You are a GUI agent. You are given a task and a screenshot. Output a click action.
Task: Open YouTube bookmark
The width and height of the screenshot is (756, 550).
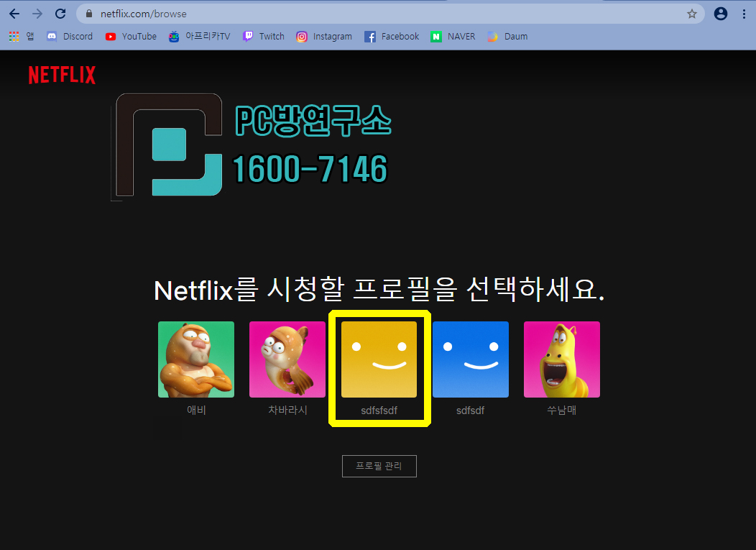pos(131,36)
